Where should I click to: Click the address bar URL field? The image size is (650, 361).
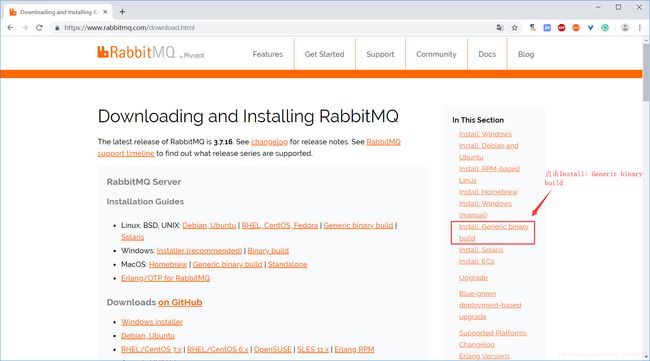[x=274, y=28]
